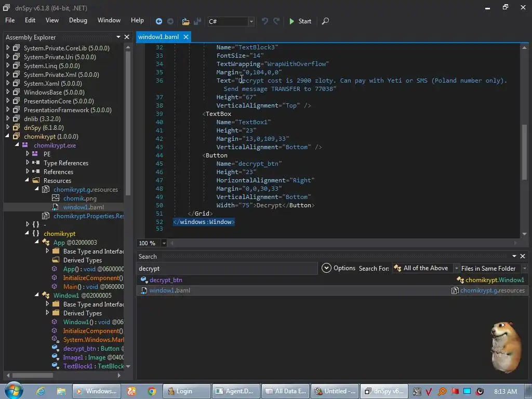The image size is (532, 399).
Task: Click the search text field containing decrypt
Action: click(227, 269)
